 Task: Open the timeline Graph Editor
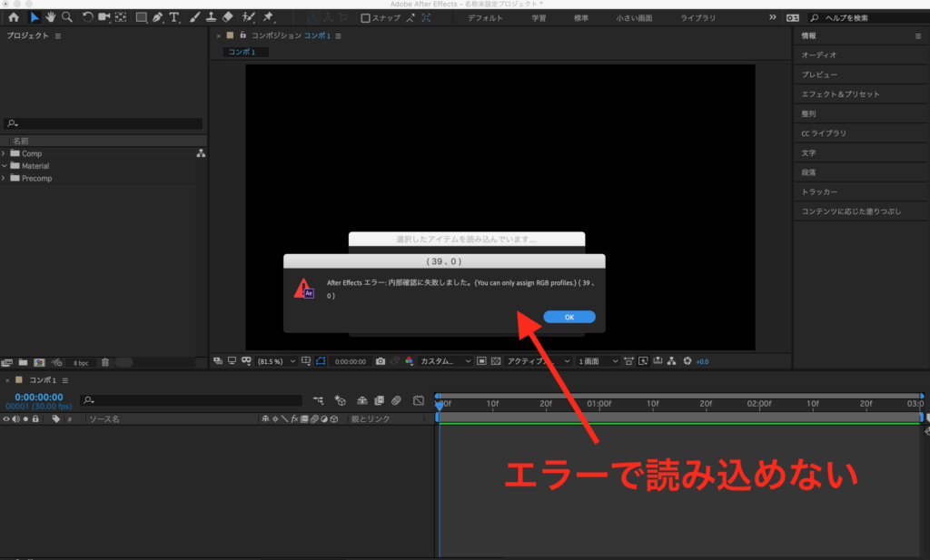tap(419, 400)
